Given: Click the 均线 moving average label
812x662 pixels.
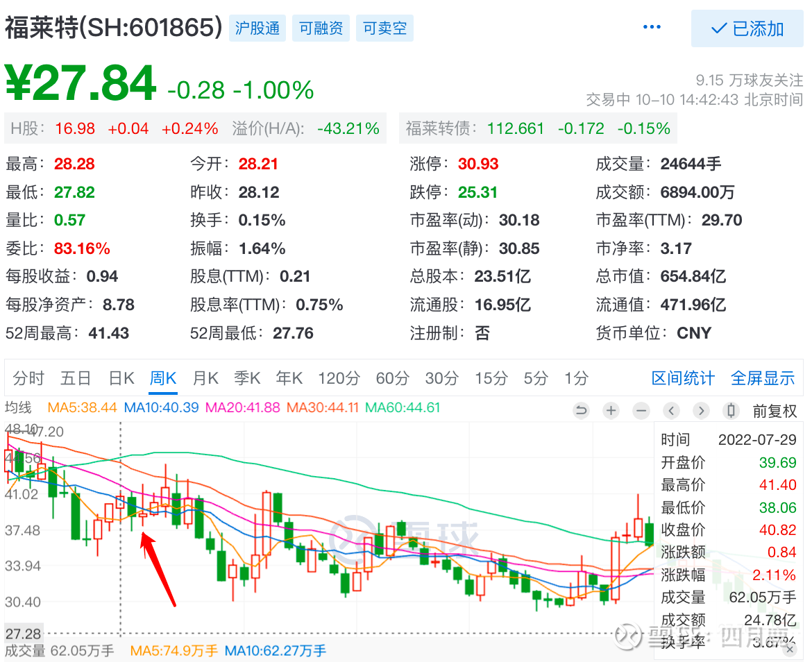Looking at the screenshot, I should 18,407.
